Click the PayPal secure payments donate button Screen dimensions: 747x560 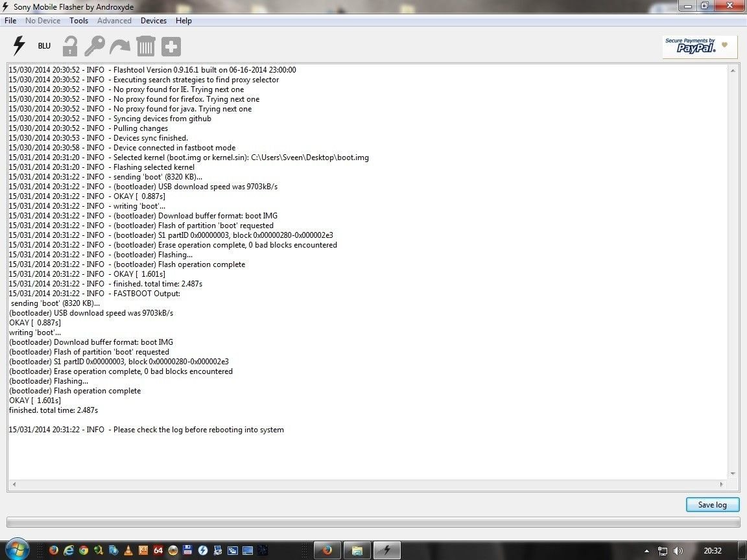click(700, 47)
